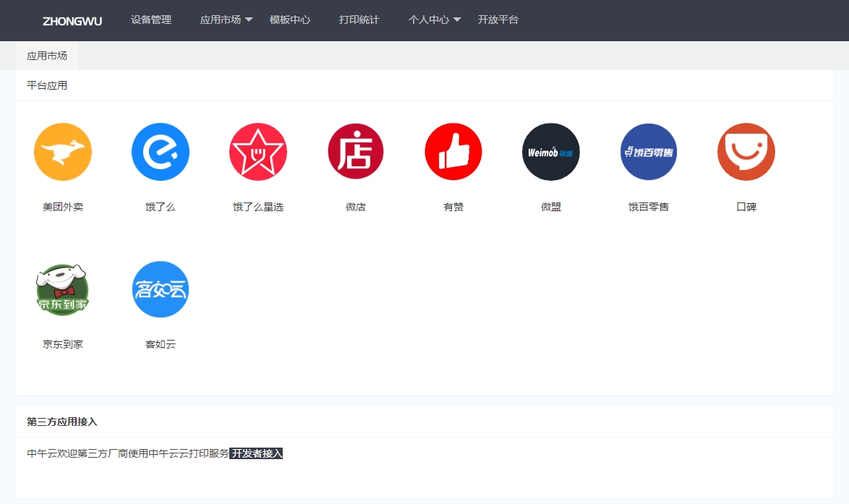Go to 设备管理 in the navigation bar

pyautogui.click(x=151, y=20)
